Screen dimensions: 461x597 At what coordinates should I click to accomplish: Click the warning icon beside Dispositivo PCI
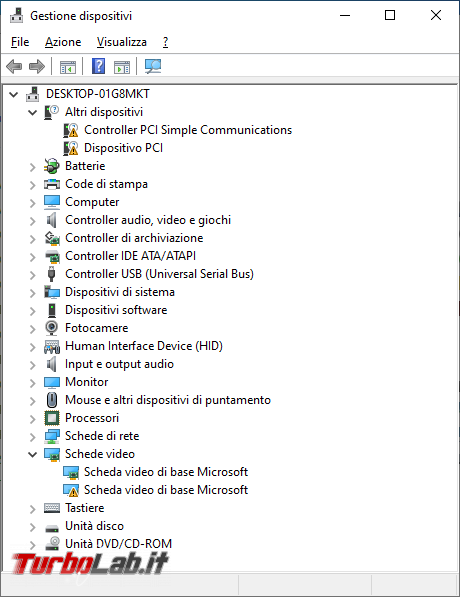coord(71,148)
